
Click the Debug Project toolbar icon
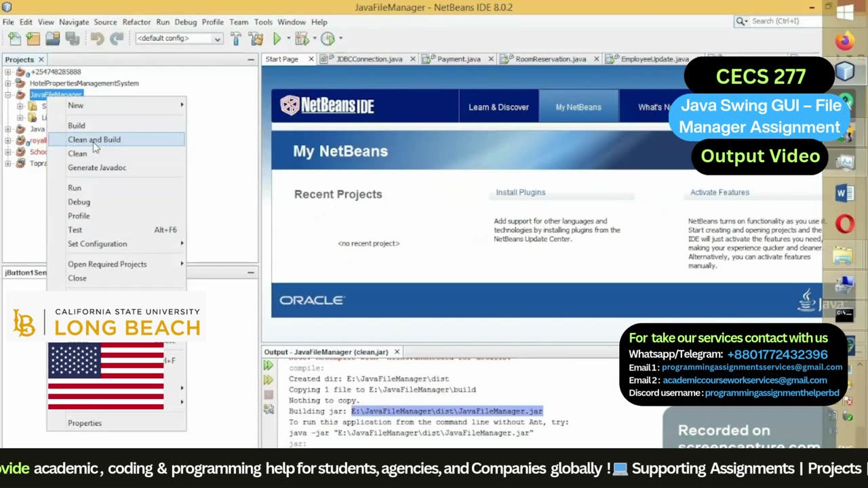[x=302, y=39]
